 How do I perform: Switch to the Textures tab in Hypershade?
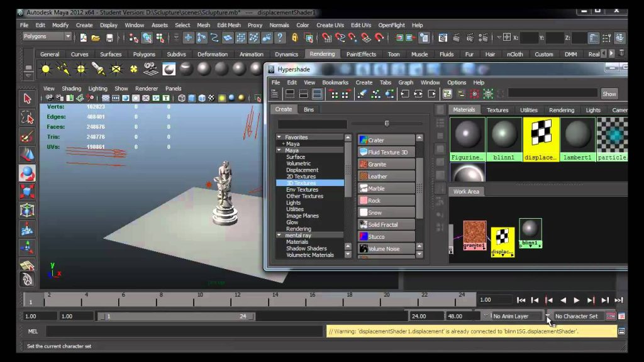click(497, 110)
